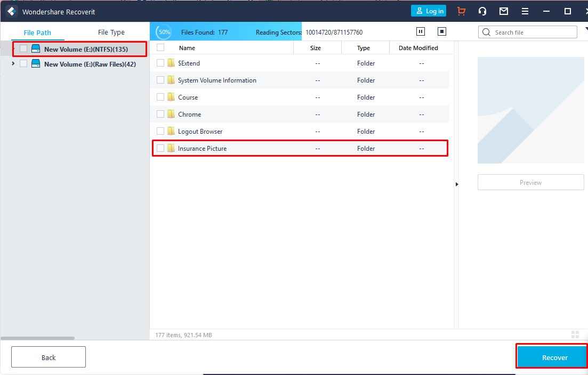Open the filter dropdown arrow beside search
This screenshot has height=375, width=588.
tap(586, 29)
